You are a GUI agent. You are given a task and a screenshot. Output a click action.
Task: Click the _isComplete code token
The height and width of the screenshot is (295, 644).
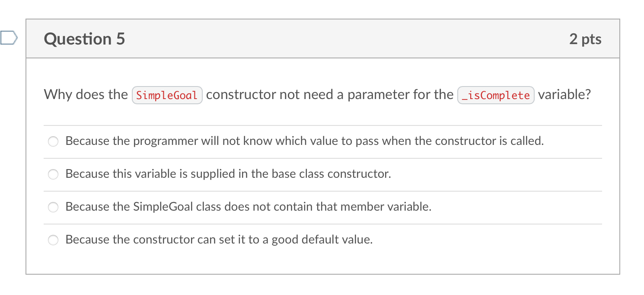click(x=495, y=95)
